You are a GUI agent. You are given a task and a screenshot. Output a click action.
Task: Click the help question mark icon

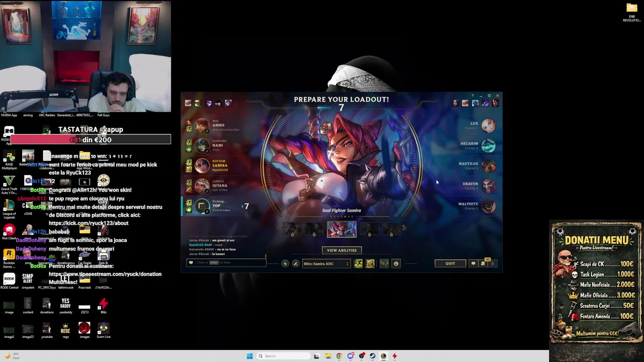472,96
